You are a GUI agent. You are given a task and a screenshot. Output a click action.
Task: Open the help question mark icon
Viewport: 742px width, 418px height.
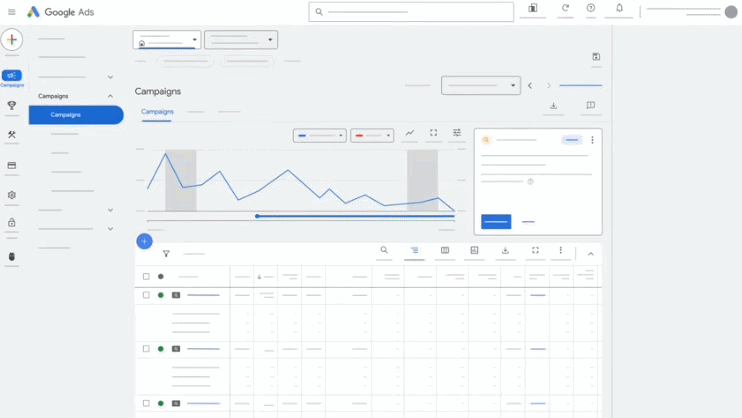tap(591, 8)
